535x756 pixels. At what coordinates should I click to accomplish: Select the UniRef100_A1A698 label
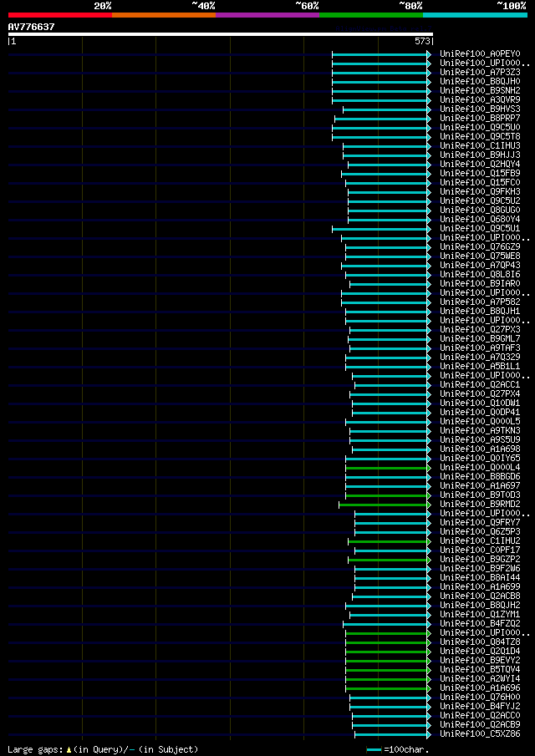(480, 449)
